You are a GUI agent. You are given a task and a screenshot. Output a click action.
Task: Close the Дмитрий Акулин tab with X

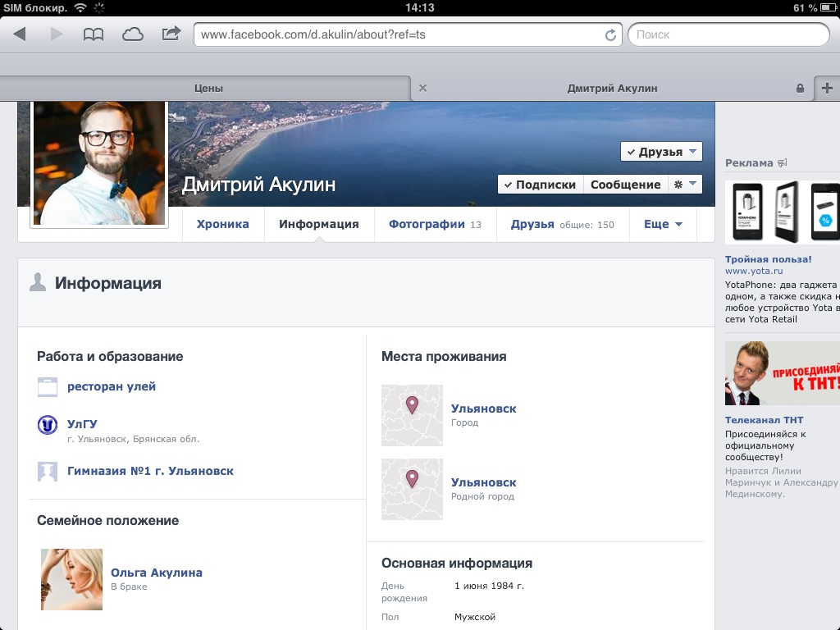coord(422,88)
